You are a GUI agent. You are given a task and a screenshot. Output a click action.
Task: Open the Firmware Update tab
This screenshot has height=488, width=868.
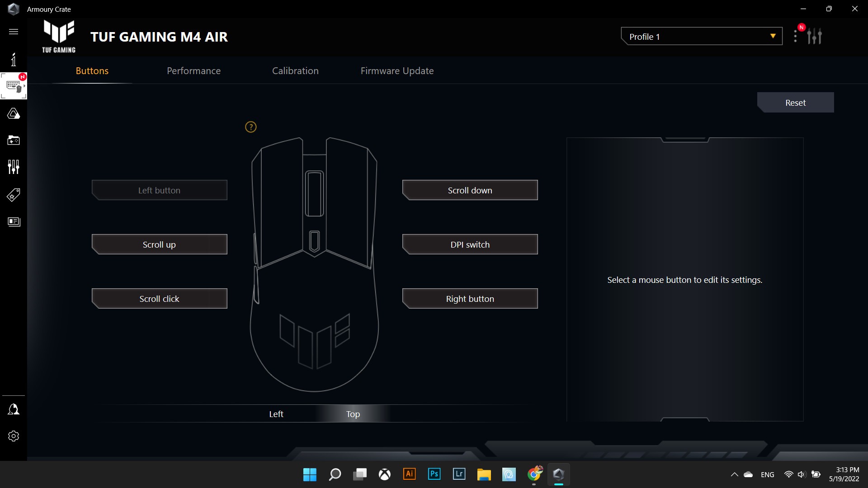(x=397, y=71)
